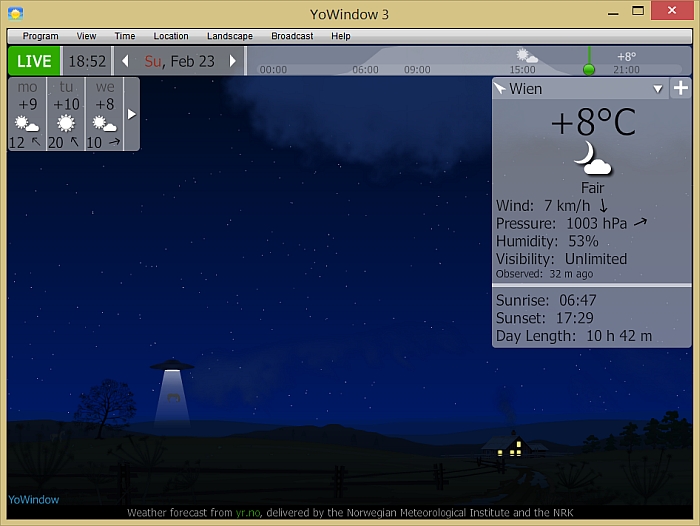Screen dimensions: 700x526
Task: Open the yr.no link
Action: tap(248, 513)
